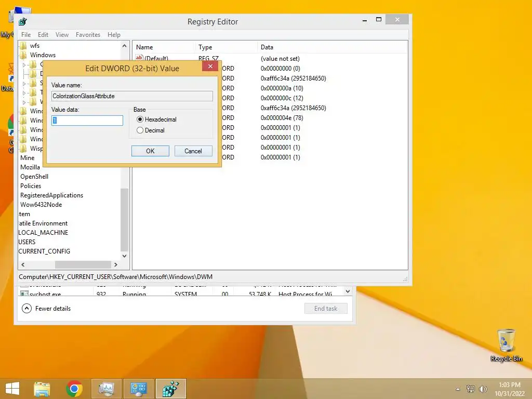
Task: Click the 0x0000004e (78) data value
Action: click(x=282, y=118)
